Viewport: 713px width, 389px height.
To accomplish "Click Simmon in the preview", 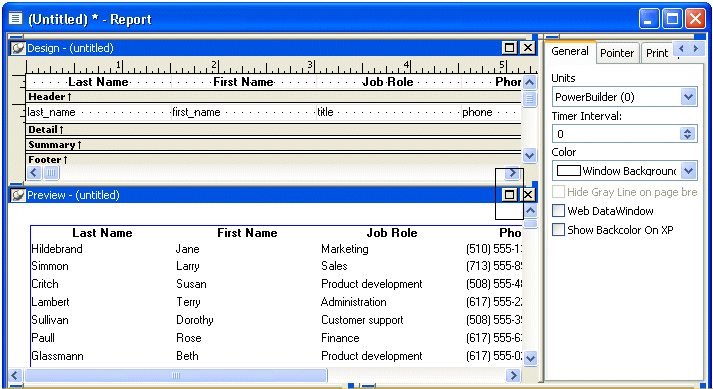I will 50,266.
